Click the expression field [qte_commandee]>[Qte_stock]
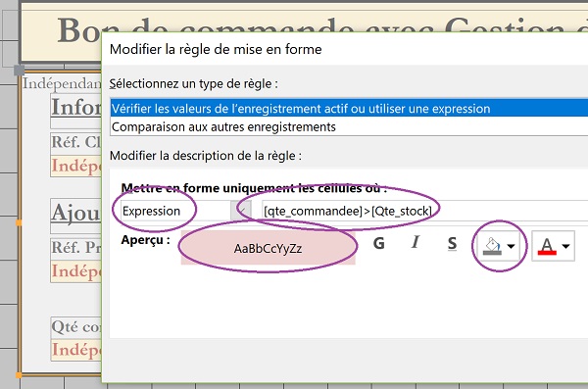Image resolution: width=588 pixels, height=389 pixels. [425, 211]
